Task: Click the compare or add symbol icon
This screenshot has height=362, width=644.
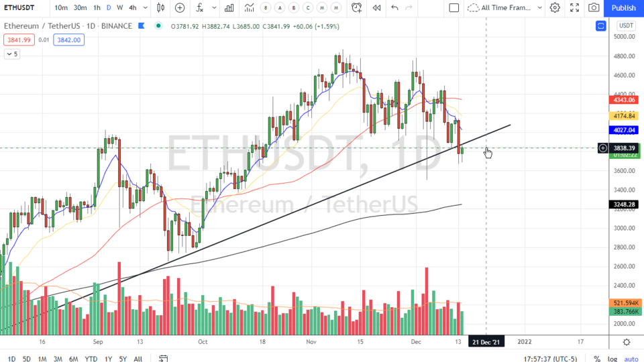Action: pyautogui.click(x=180, y=8)
